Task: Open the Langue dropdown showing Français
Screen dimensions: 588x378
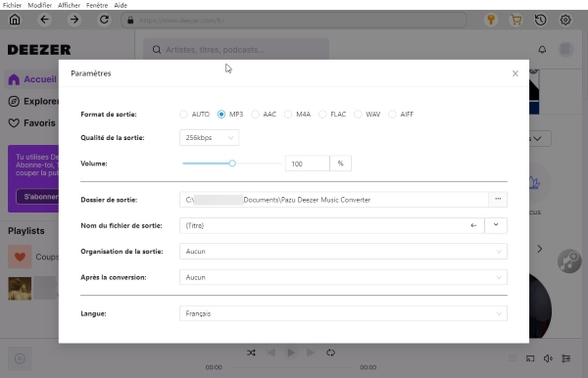Action: (343, 313)
